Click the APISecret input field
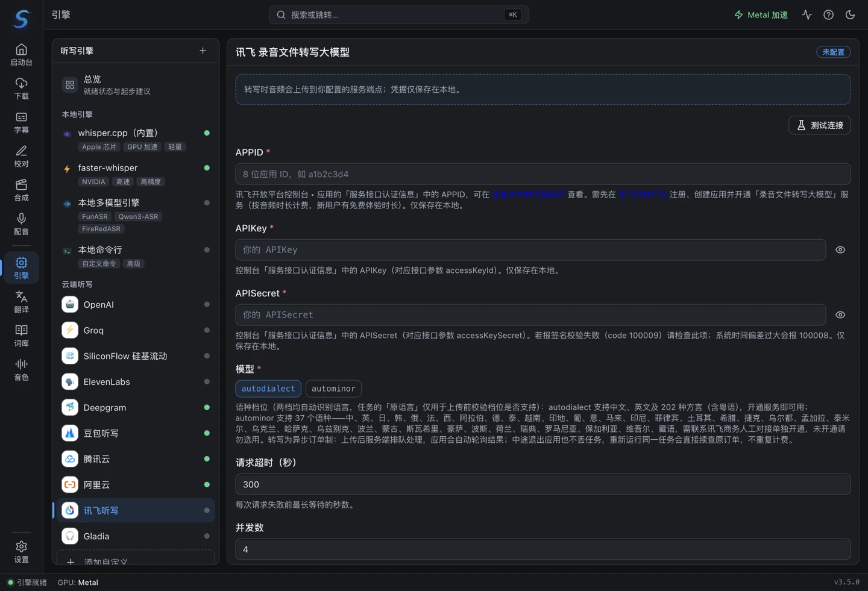Image resolution: width=868 pixels, height=591 pixels. tap(530, 315)
